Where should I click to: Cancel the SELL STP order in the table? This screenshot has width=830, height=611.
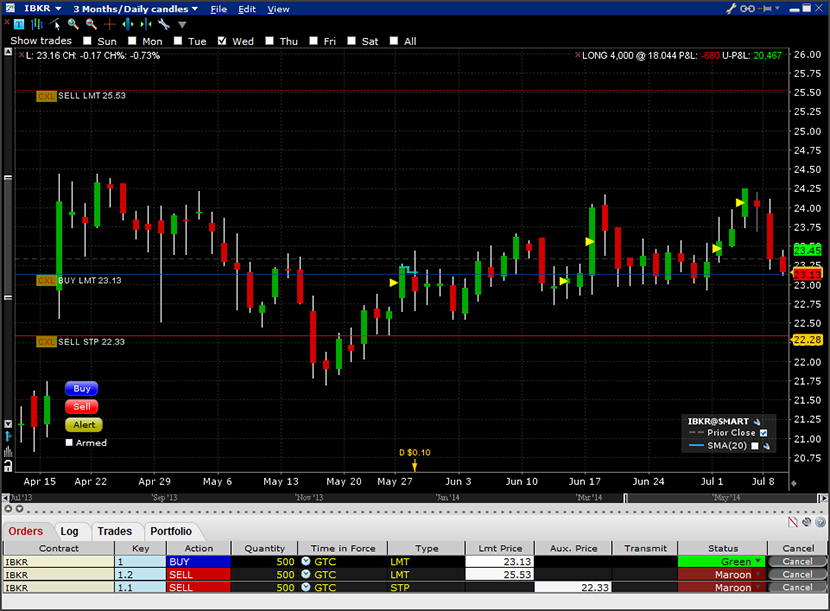click(x=797, y=588)
